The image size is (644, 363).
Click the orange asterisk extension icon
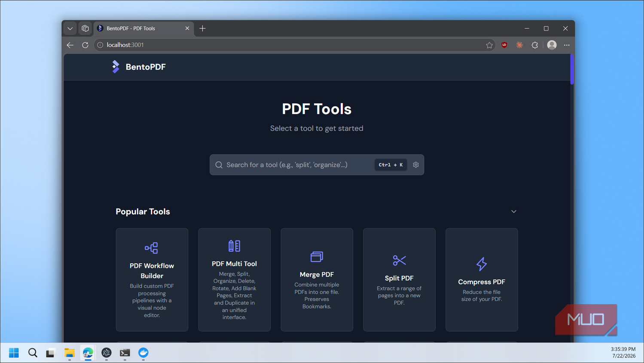519,45
